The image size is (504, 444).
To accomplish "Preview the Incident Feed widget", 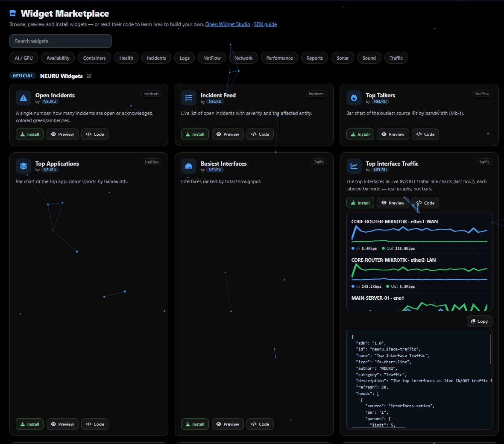I will pos(228,134).
